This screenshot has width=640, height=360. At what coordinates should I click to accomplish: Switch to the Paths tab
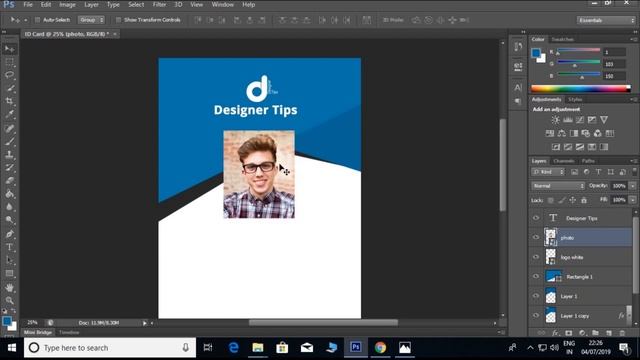click(x=588, y=161)
